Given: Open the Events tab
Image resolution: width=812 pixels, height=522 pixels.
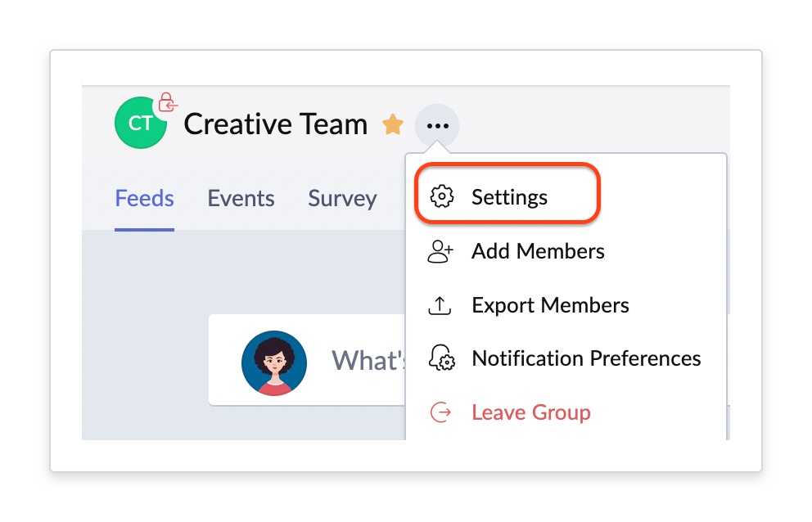Looking at the screenshot, I should pos(241,199).
